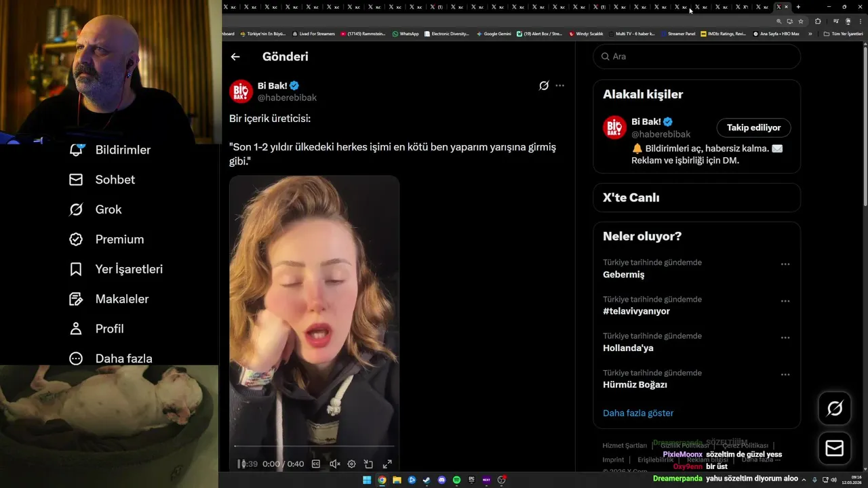Open WhatsApp bookmark
Image resolution: width=868 pixels, height=488 pixels.
tap(406, 33)
